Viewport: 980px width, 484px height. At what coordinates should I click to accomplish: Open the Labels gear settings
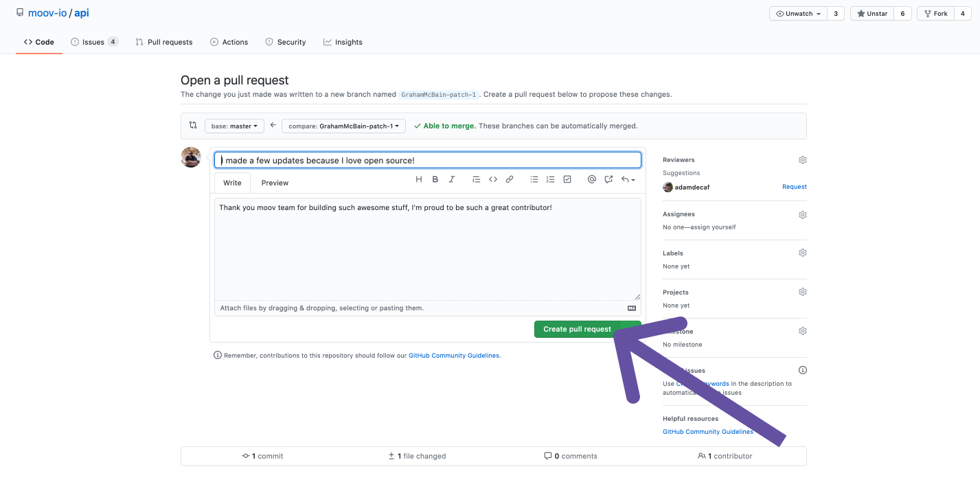coord(802,253)
